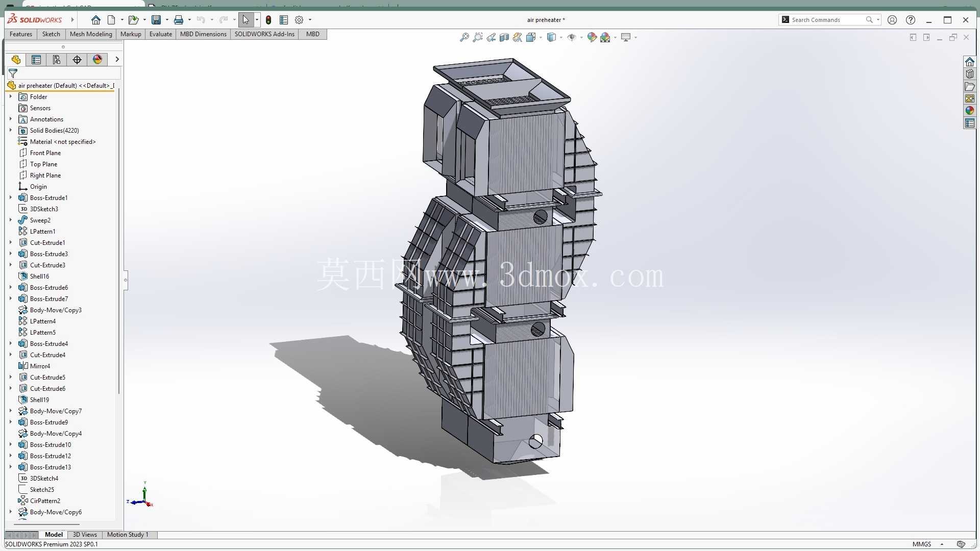Image resolution: width=980 pixels, height=551 pixels.
Task: Open the ConfigurationManager tab
Action: 57,60
